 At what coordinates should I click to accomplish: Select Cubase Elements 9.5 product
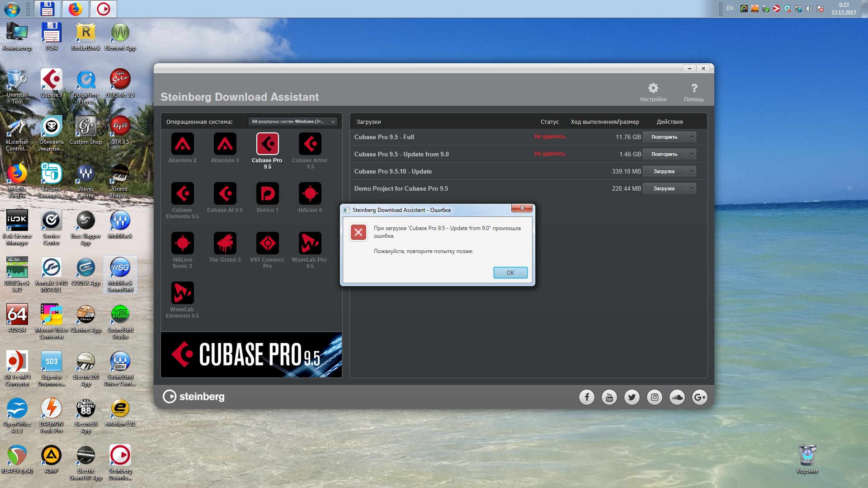[x=182, y=194]
